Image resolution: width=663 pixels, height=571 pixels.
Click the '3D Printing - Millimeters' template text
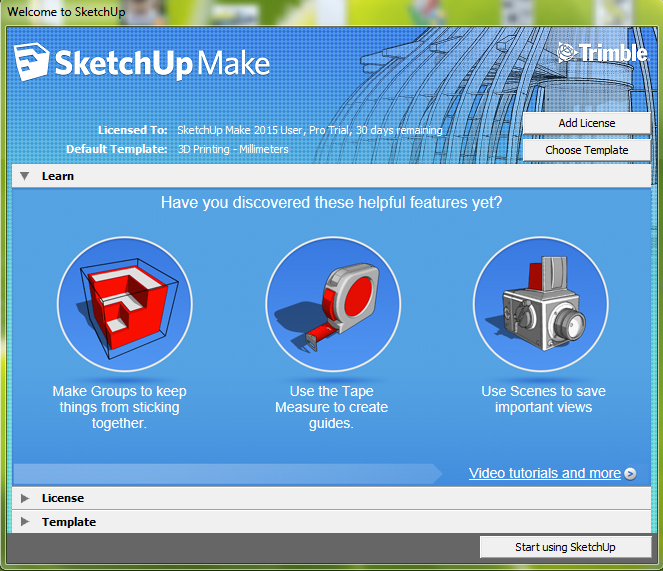233,149
